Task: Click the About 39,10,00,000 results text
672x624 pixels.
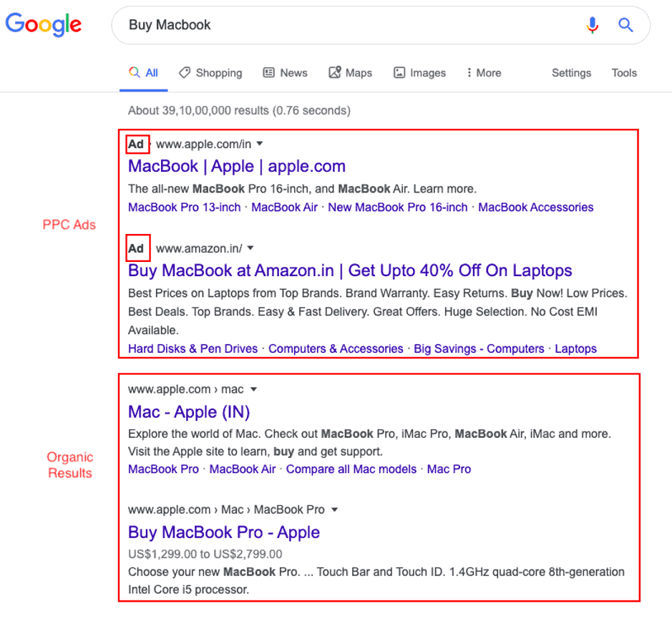Action: (x=239, y=111)
